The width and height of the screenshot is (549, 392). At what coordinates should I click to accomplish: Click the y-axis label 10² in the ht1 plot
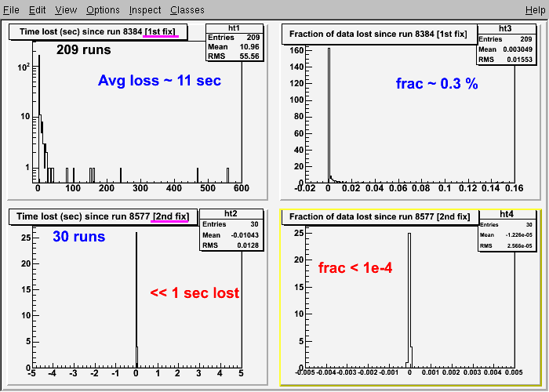(x=24, y=67)
